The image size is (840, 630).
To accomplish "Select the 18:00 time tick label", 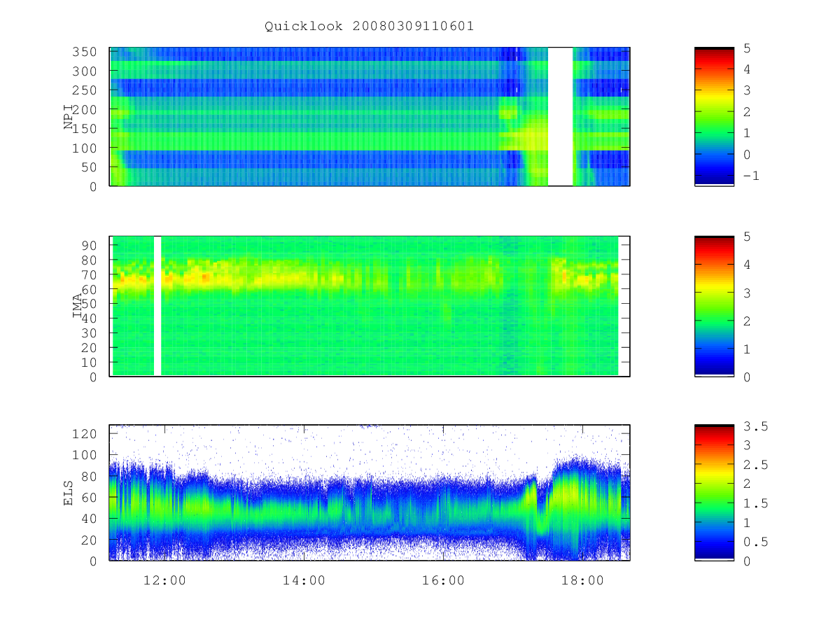I will point(583,581).
